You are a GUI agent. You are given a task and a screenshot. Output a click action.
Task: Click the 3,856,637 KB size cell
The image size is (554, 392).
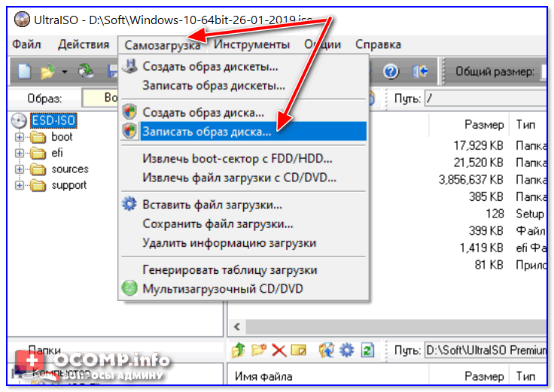tap(471, 180)
